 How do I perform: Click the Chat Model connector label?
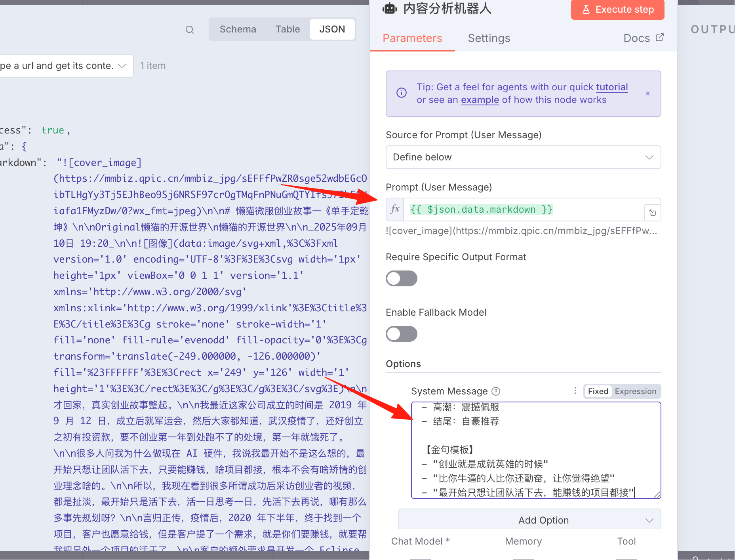point(420,541)
